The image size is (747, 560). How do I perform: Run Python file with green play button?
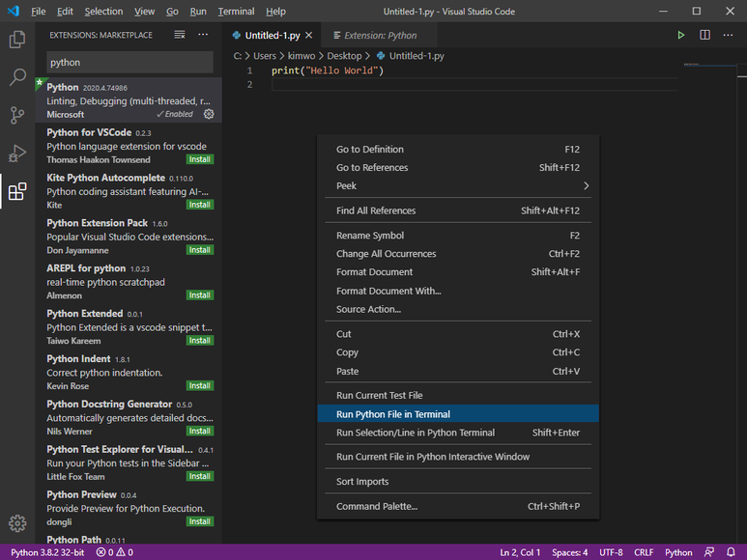pyautogui.click(x=680, y=35)
